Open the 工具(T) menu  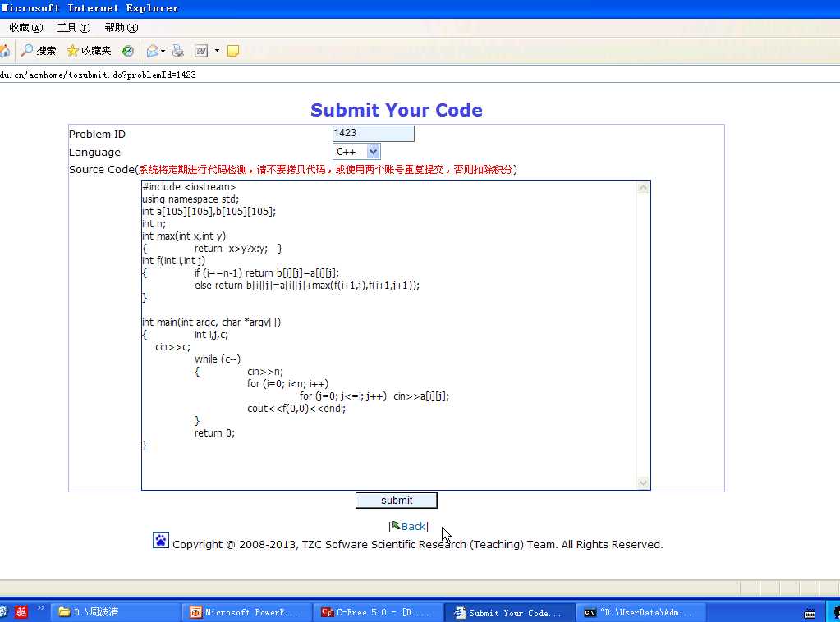[74, 28]
